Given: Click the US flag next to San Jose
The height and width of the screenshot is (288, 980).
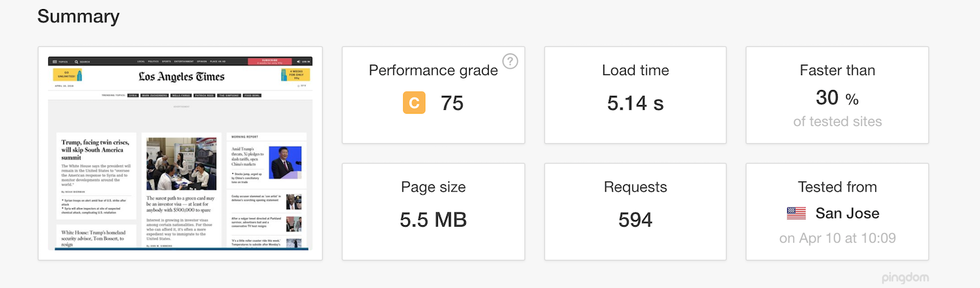Looking at the screenshot, I should point(796,213).
